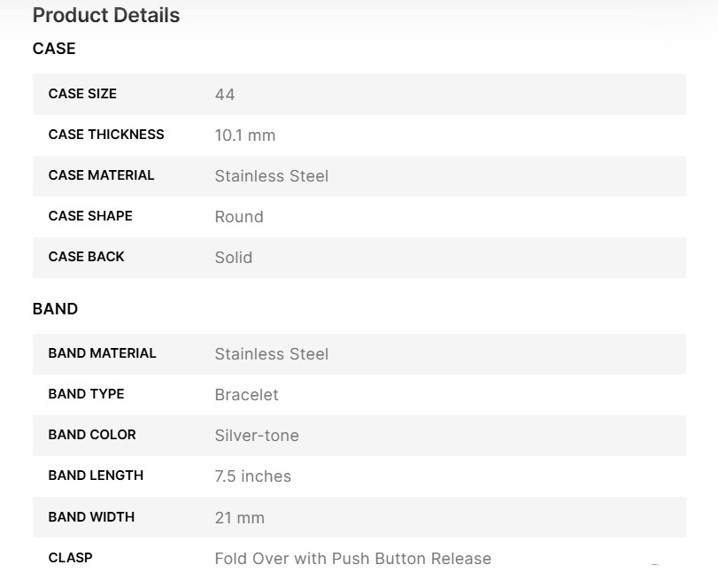Click the BAND LENGTH label

[x=96, y=476]
